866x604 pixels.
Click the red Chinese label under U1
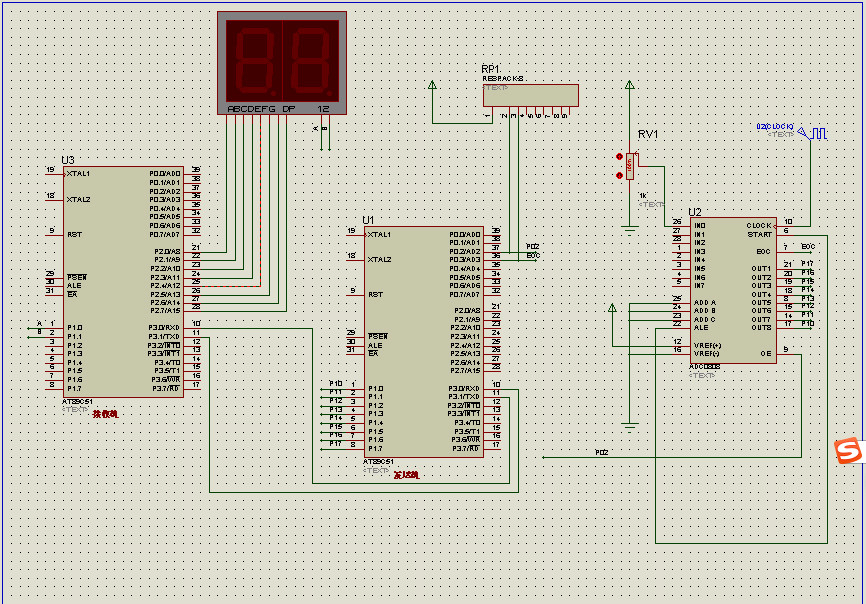coord(406,475)
